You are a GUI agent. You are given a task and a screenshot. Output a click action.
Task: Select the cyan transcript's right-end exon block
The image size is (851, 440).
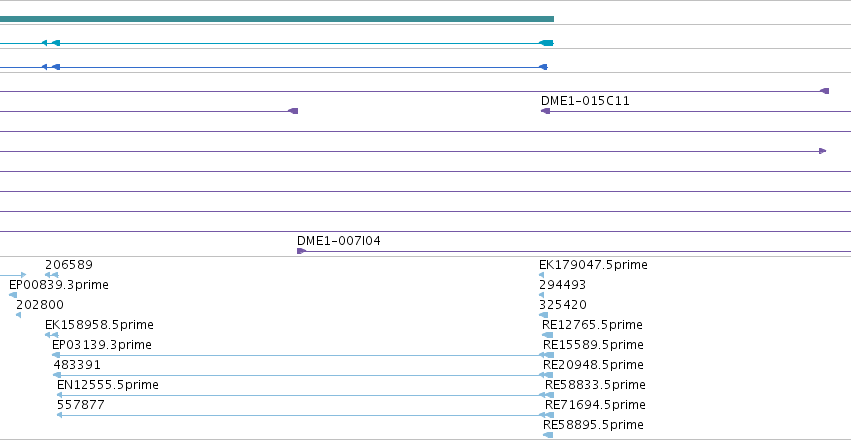[x=546, y=43]
